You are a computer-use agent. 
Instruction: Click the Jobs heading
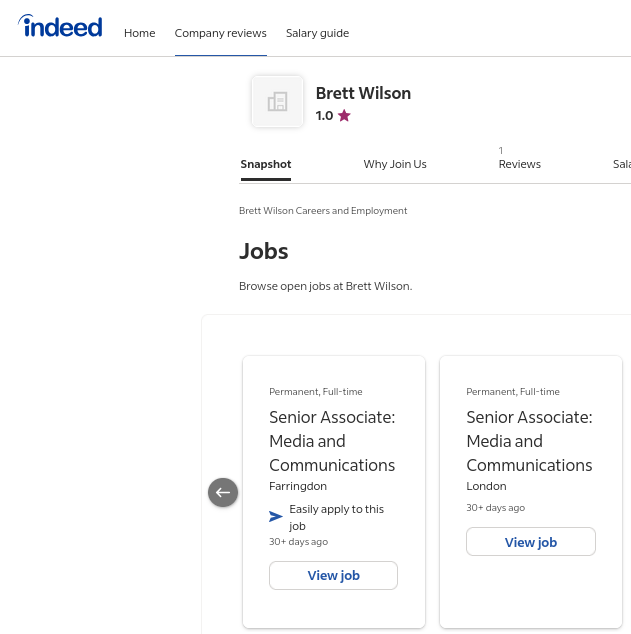pos(264,251)
